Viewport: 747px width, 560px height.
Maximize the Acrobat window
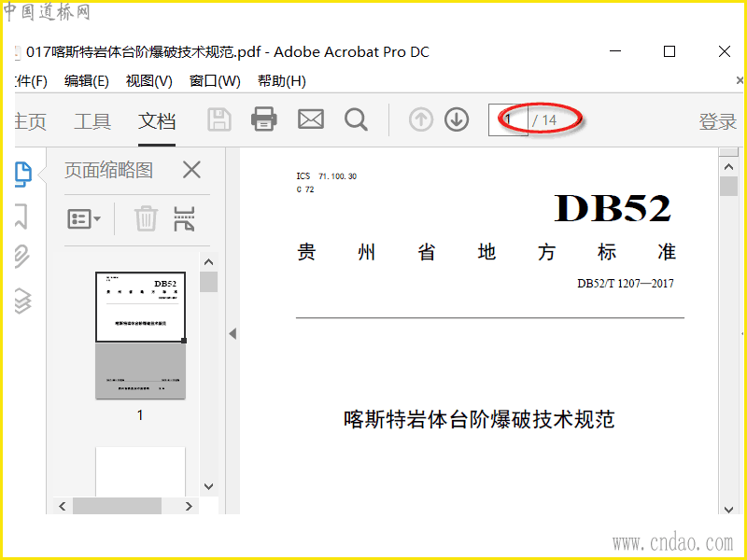pyautogui.click(x=669, y=51)
